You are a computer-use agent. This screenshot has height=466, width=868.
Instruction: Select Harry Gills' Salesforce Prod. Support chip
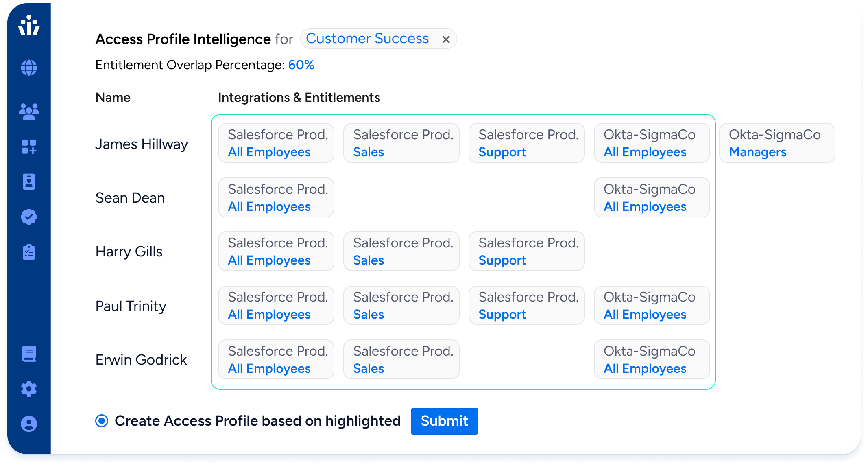[x=526, y=252]
